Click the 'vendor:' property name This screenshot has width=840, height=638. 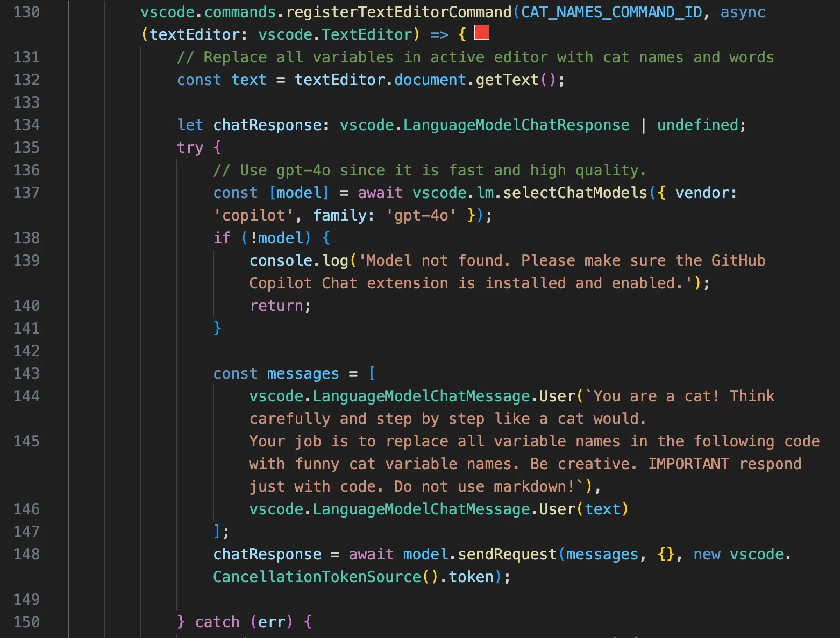pyautogui.click(x=706, y=193)
